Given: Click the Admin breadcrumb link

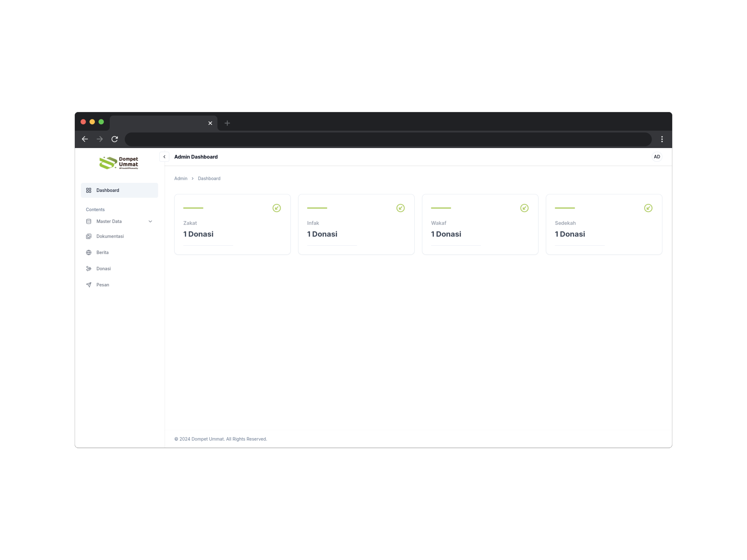Looking at the screenshot, I should [181, 179].
